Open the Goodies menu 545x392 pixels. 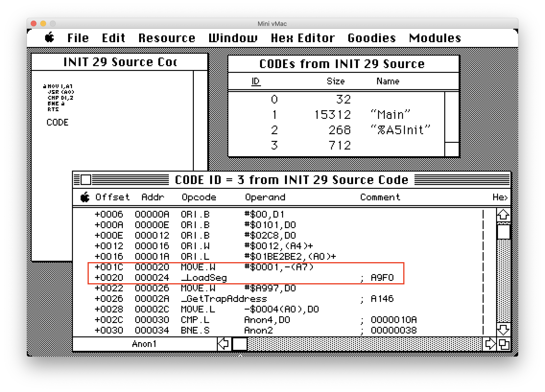click(x=372, y=38)
